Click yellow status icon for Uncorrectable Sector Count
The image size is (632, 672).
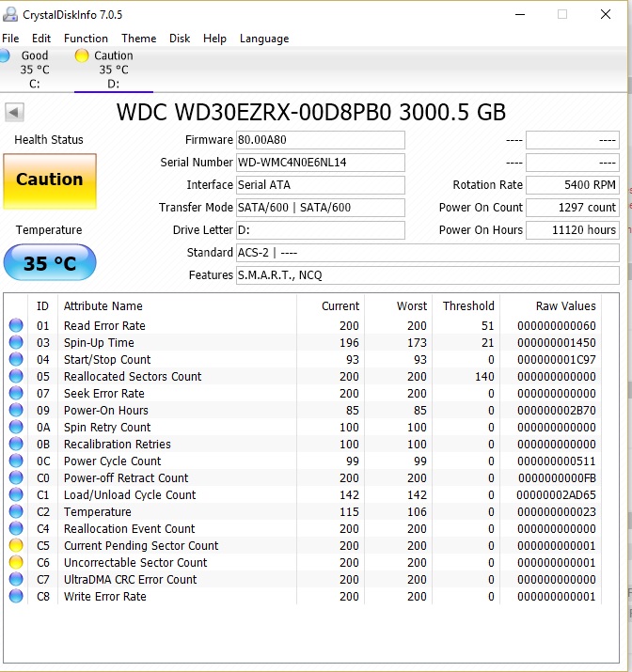(x=16, y=563)
